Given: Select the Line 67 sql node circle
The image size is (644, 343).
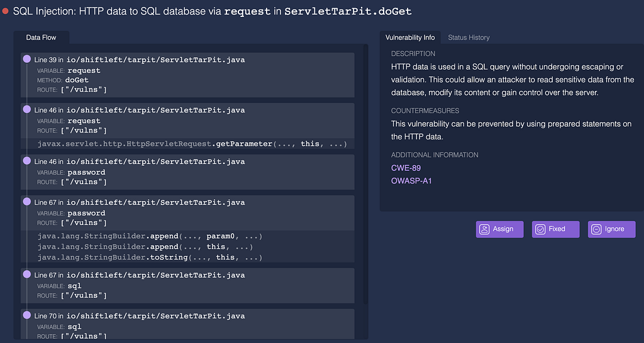Looking at the screenshot, I should 27,275.
